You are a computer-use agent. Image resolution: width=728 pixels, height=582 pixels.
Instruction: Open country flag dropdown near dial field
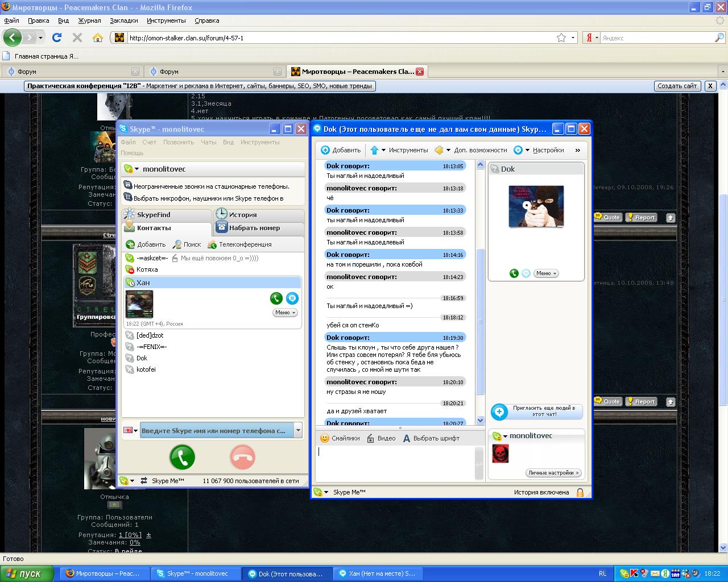point(131,431)
